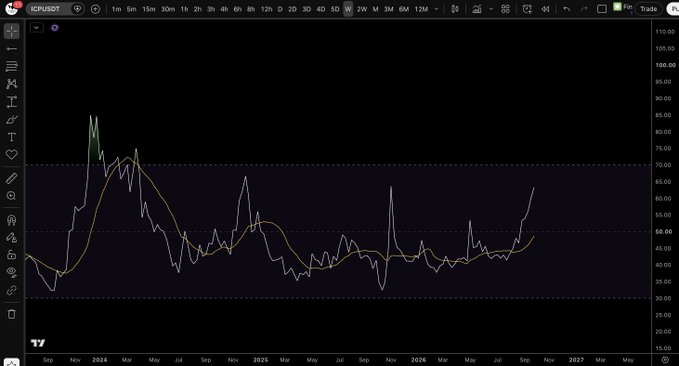Undo the last chart action

pyautogui.click(x=566, y=9)
